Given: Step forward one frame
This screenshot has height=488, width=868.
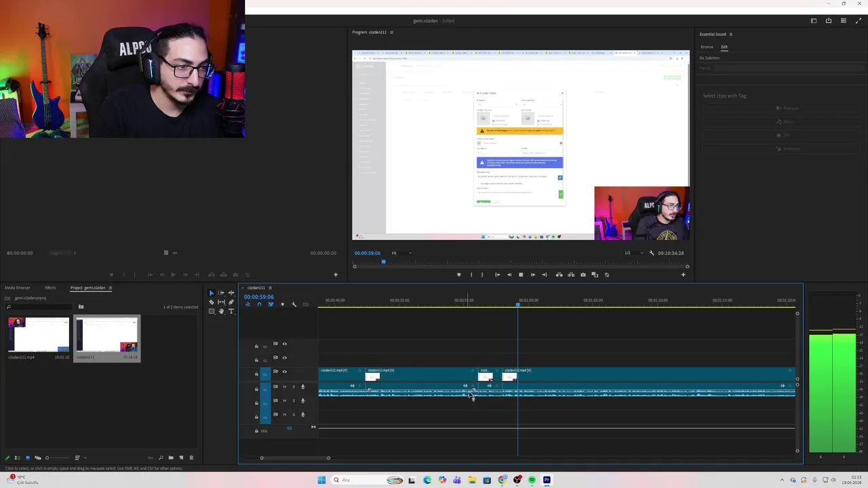Looking at the screenshot, I should (x=533, y=274).
